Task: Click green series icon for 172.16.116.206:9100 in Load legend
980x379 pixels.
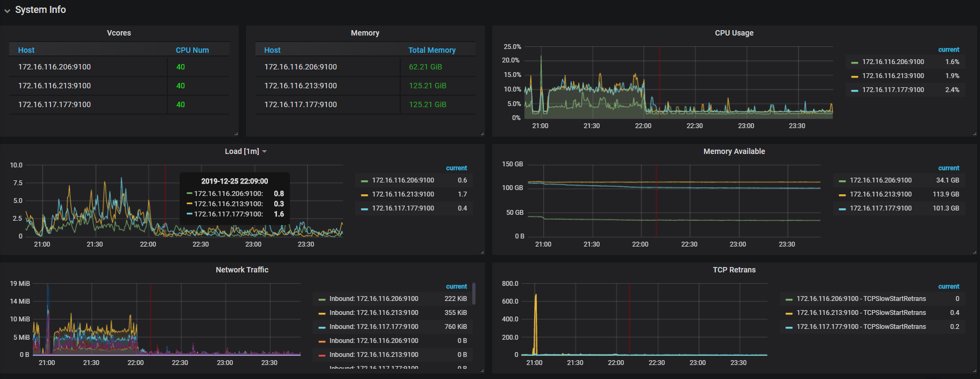Action: 364,181
